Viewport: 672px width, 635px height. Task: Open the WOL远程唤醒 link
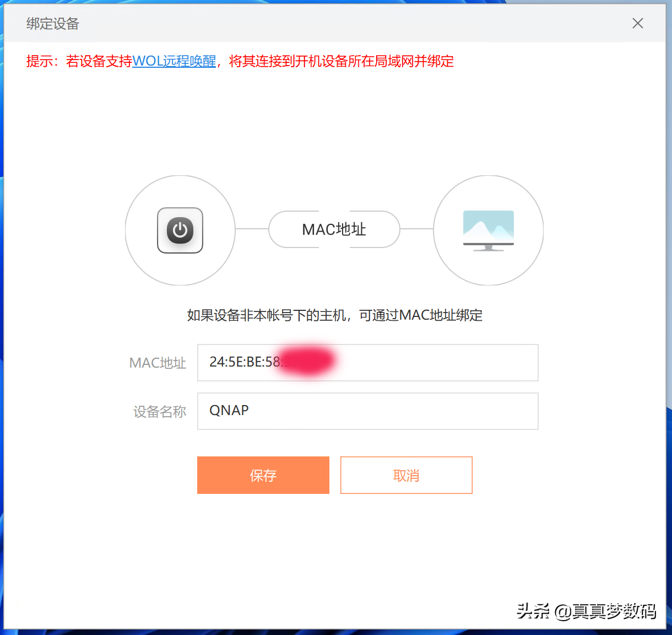coord(174,61)
